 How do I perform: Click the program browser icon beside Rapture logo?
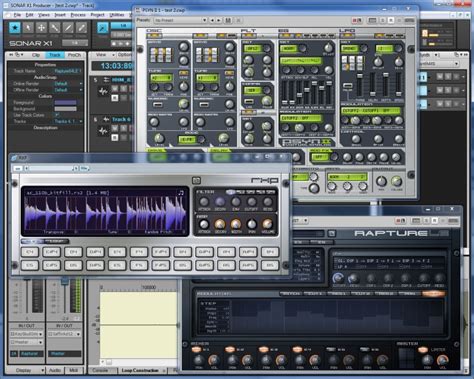(x=331, y=233)
